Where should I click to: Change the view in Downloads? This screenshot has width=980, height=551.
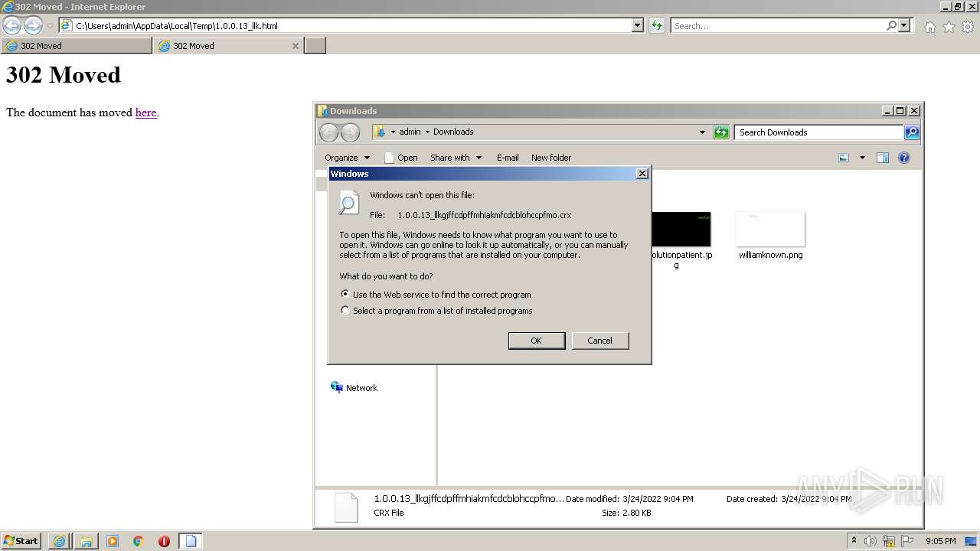click(844, 158)
